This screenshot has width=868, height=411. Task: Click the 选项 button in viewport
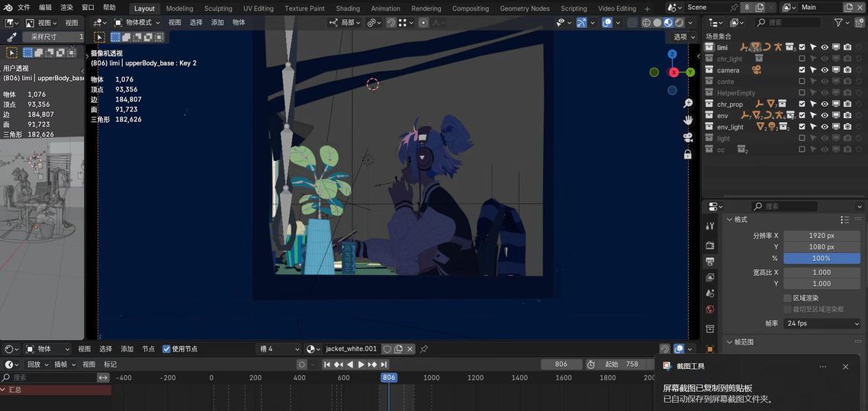[680, 37]
